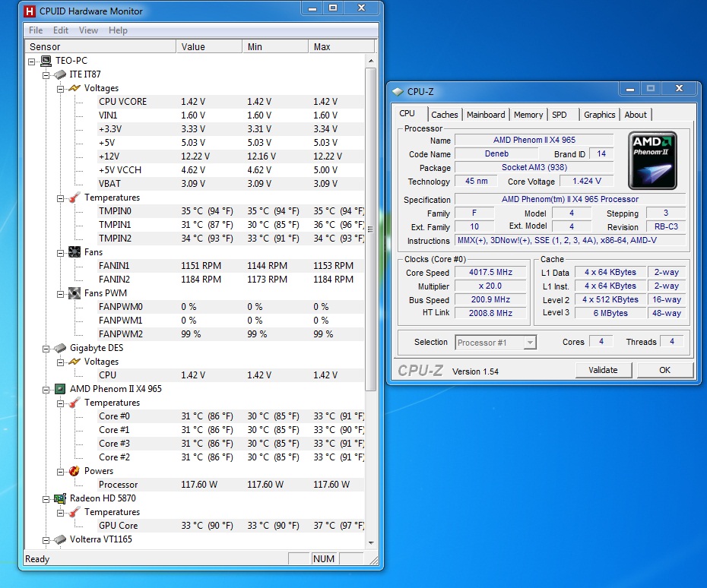Switch to the Graphics tab in CPU-Z
The width and height of the screenshot is (707, 588).
pyautogui.click(x=600, y=115)
